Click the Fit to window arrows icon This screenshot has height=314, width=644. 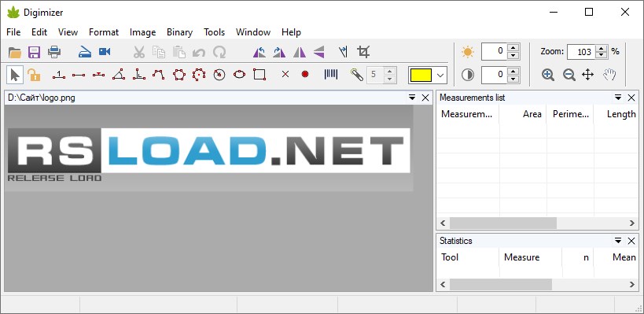(x=587, y=75)
